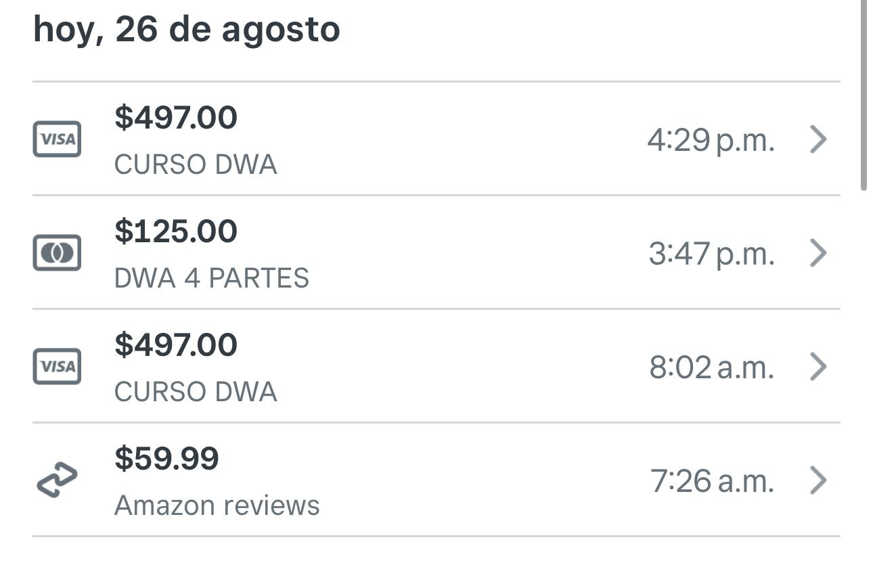Select the $497.00 amount at 4:29 p.m.
This screenshot has height=588, width=873.
(x=176, y=118)
